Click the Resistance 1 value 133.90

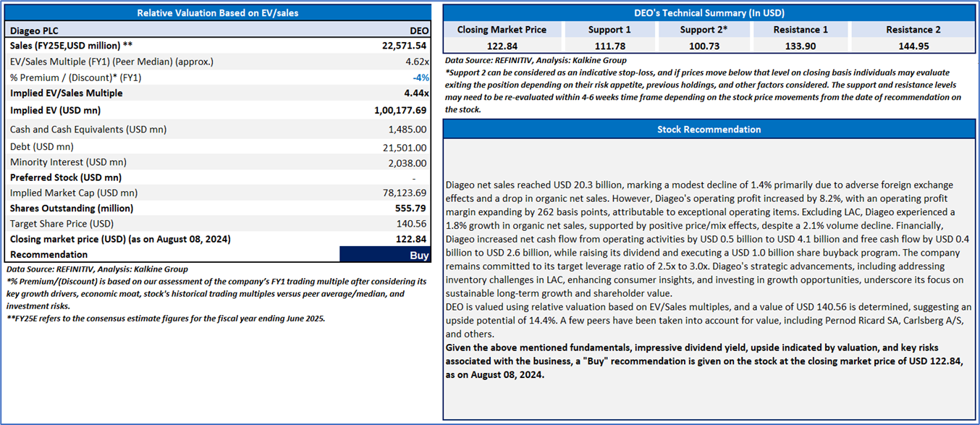coord(801,46)
